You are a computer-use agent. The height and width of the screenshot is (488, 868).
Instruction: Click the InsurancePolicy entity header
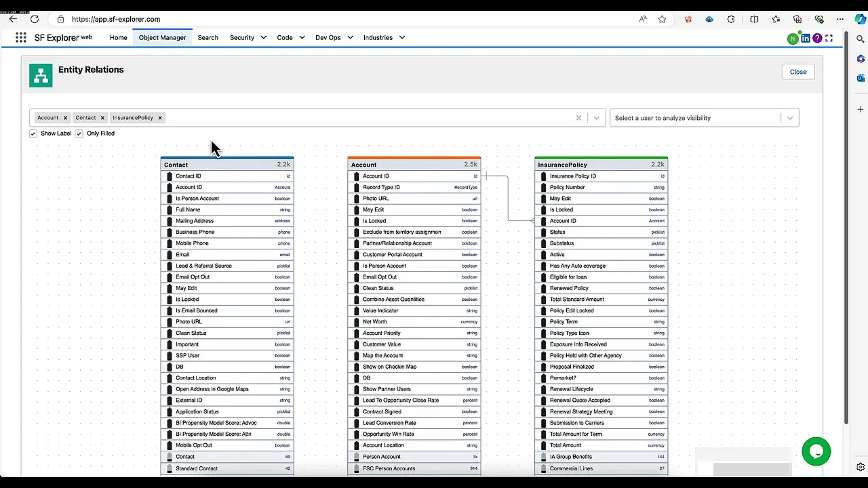tap(601, 164)
